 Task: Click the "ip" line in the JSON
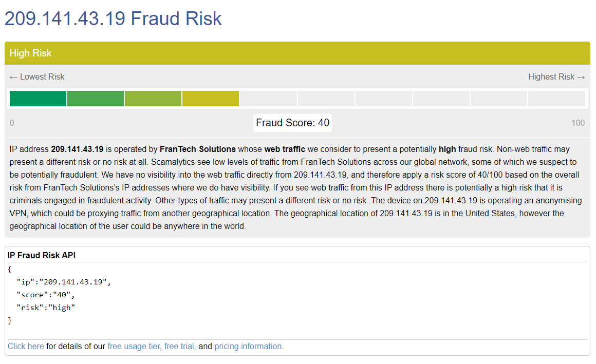63,282
